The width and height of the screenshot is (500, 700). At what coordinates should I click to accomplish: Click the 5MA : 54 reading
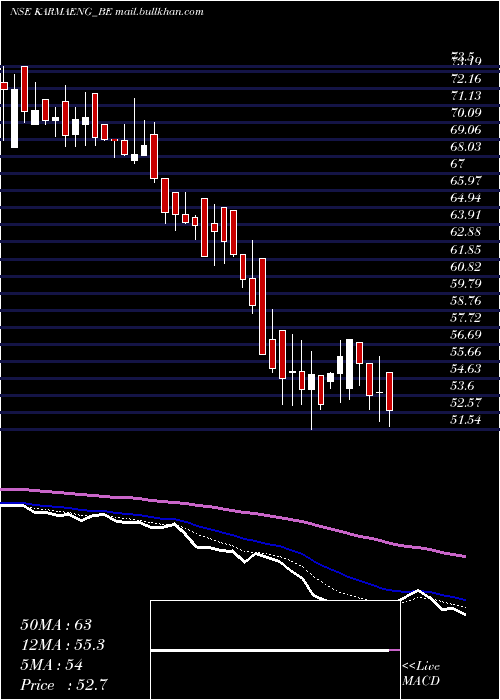click(52, 665)
